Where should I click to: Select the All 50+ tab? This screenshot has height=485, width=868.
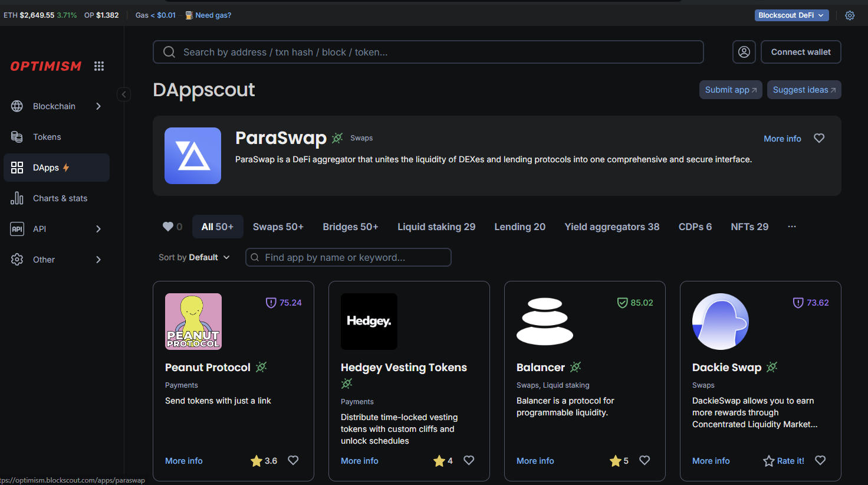[x=218, y=227]
